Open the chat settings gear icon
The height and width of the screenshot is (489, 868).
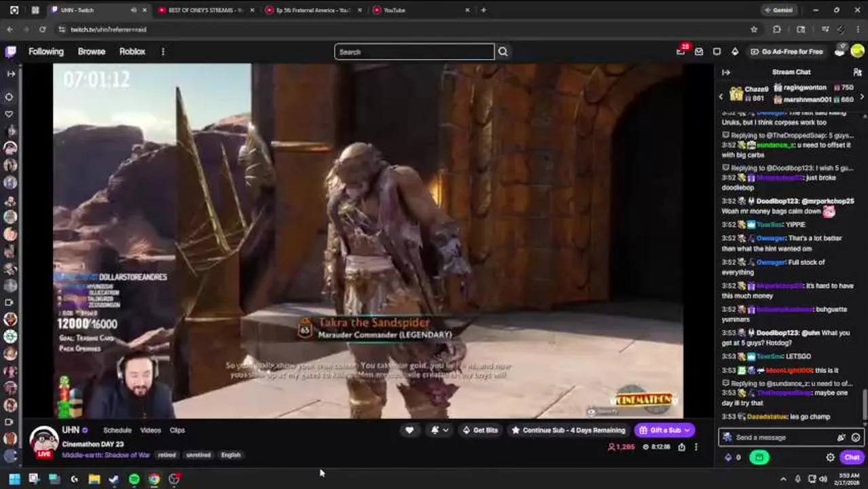coord(830,457)
